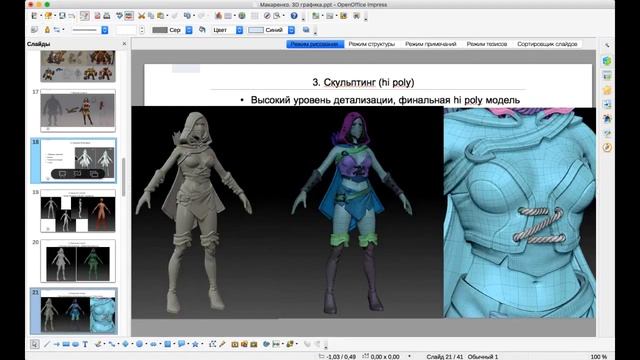Click the Hyperlink globe icon
Image resolution: width=640 pixels, height=360 pixels.
click(241, 16)
